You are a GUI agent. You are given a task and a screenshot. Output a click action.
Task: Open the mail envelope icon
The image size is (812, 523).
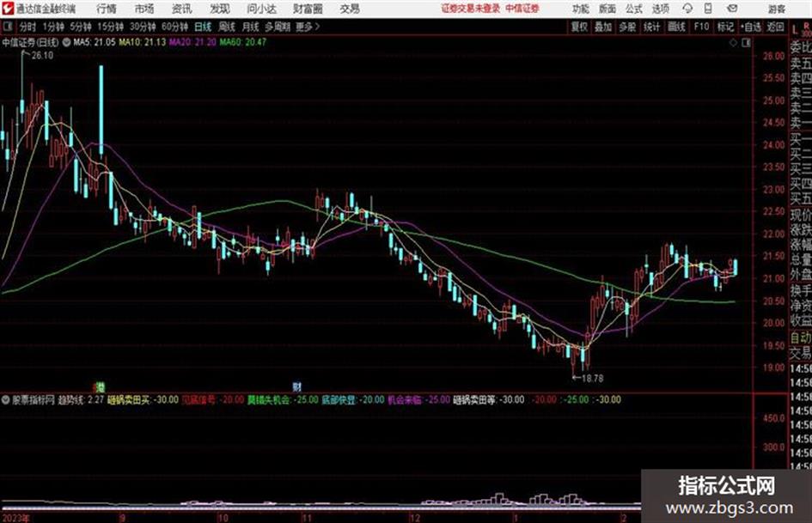tap(732, 9)
